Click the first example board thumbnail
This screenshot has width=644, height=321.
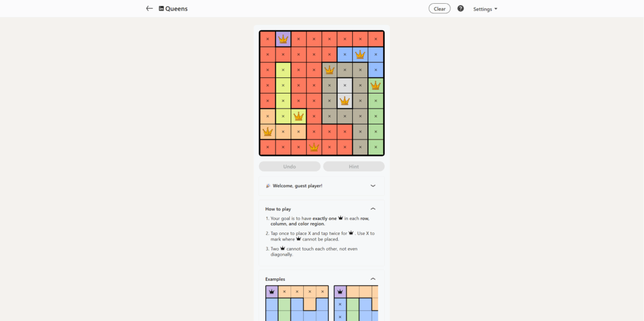click(297, 303)
